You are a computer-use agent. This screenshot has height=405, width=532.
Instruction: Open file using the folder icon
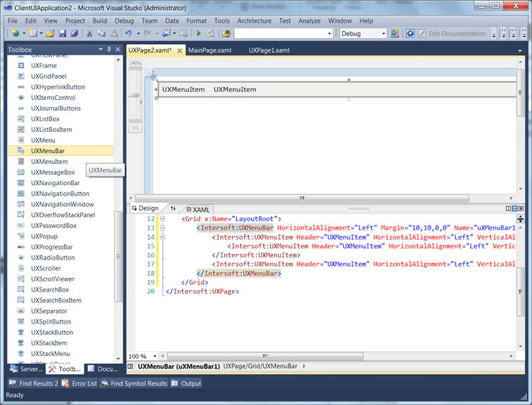(50, 33)
